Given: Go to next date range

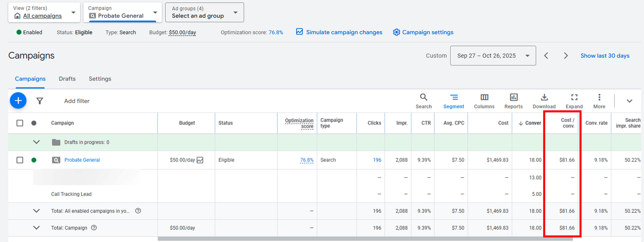Looking at the screenshot, I should tap(566, 56).
